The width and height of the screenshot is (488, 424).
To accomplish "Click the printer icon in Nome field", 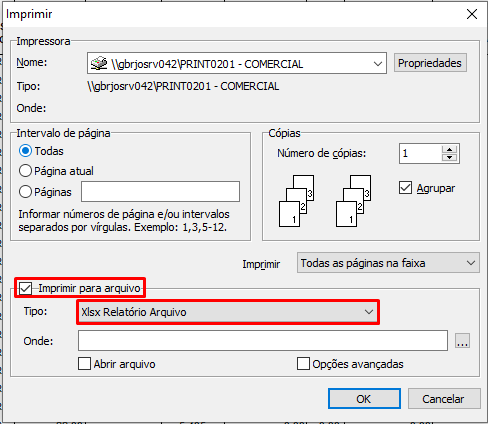I will (x=99, y=63).
